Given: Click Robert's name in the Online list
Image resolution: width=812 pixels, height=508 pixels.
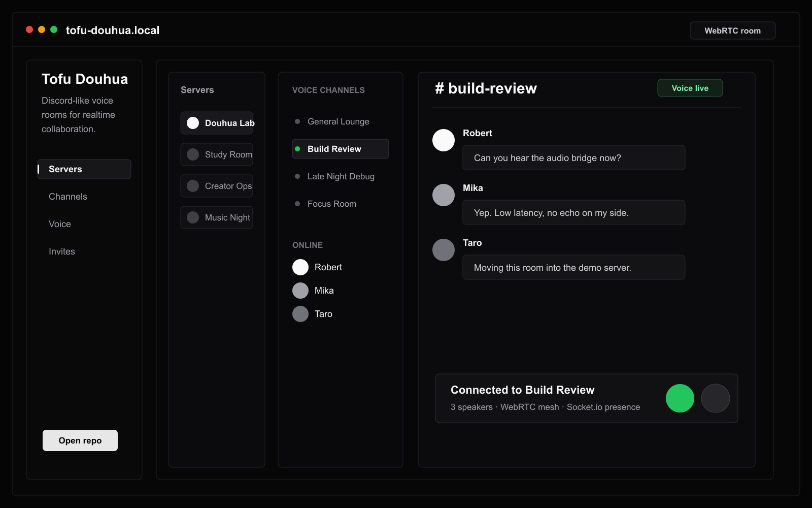Looking at the screenshot, I should pos(328,267).
